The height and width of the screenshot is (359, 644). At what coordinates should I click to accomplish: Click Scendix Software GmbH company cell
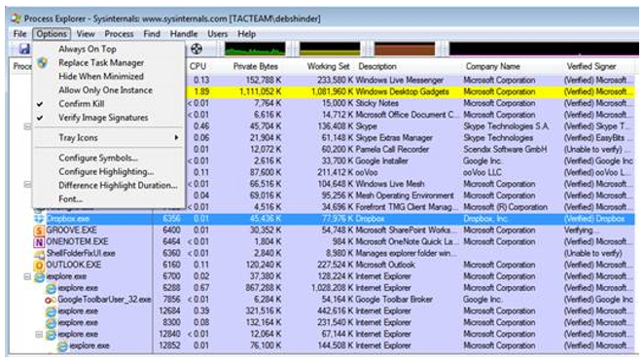point(505,149)
